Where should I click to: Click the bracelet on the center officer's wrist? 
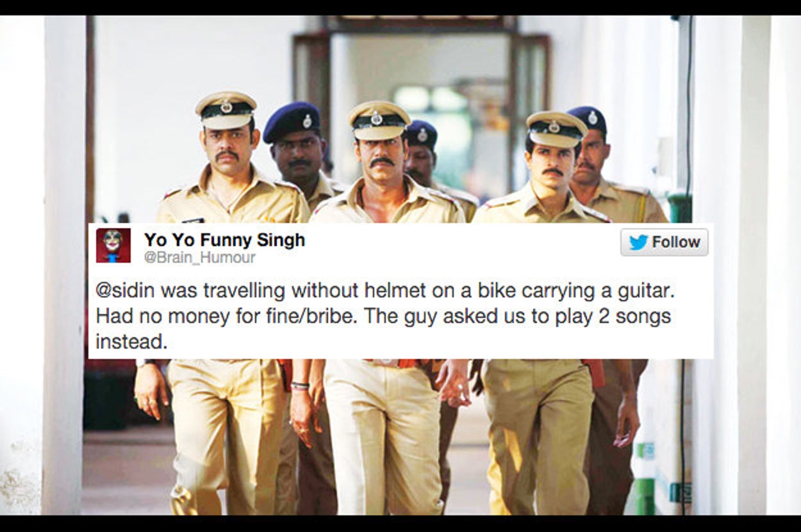tap(300, 386)
